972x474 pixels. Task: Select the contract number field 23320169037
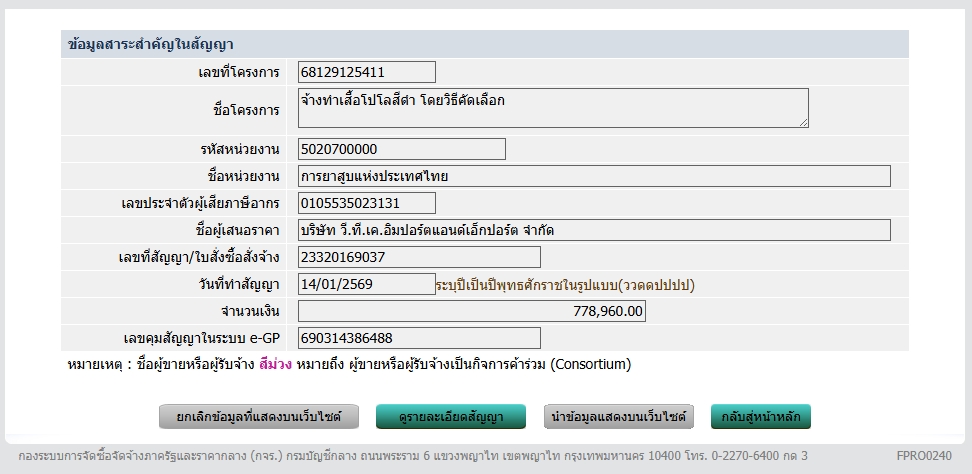tap(419, 257)
